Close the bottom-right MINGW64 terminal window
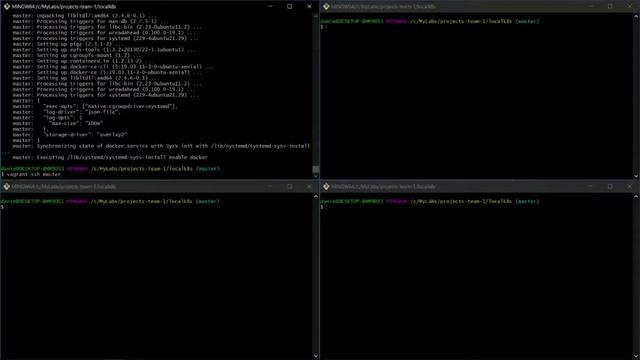 tap(629, 187)
